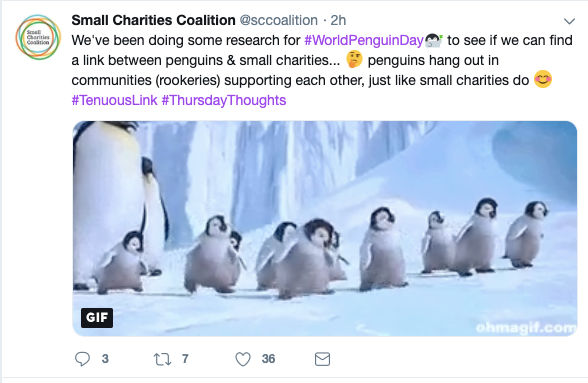This screenshot has height=383, width=588.
Task: Expand tweet options chevron menu
Action: (x=569, y=21)
